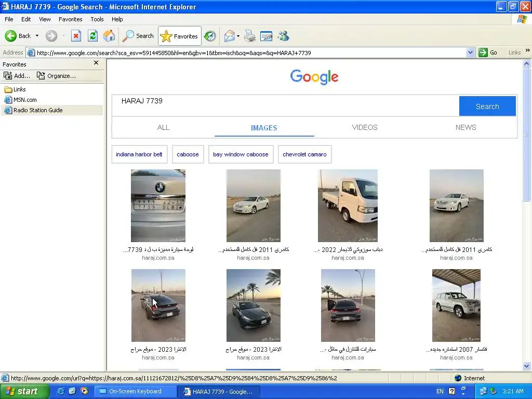Expand the address bar dropdown arrow
This screenshot has width=532, height=399.
[470, 53]
